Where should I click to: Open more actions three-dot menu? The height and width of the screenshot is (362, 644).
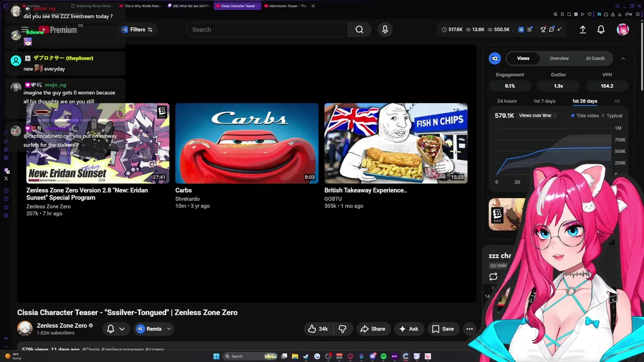(469, 329)
